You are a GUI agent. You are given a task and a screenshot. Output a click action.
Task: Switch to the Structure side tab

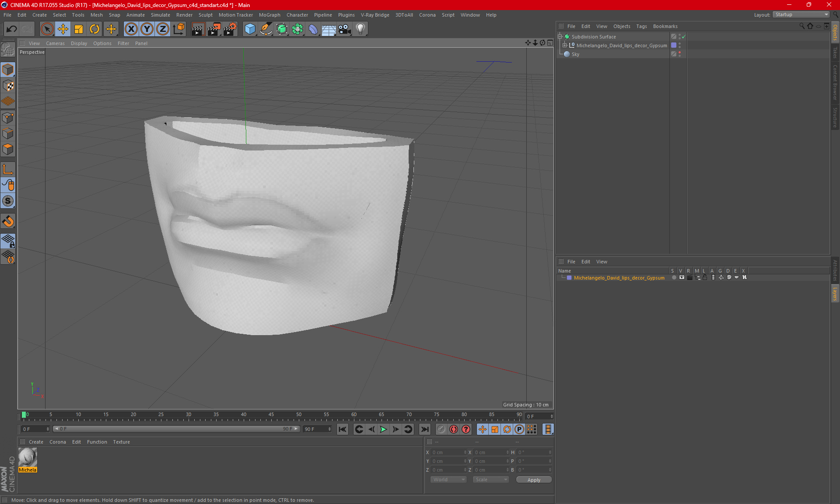(835, 117)
